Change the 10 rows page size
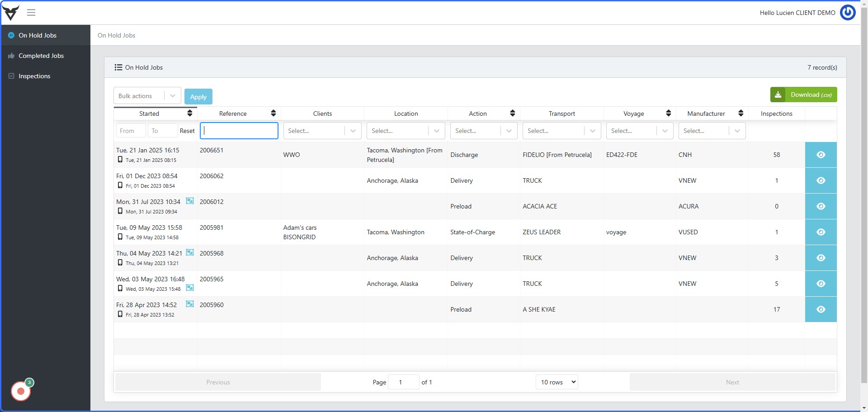Viewport: 868px width, 412px height. coord(557,382)
